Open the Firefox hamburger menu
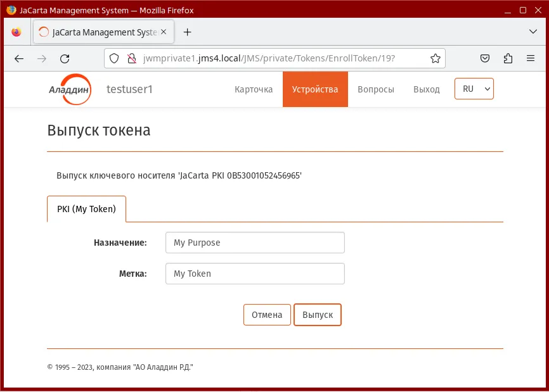This screenshot has height=392, width=549. 531,58
